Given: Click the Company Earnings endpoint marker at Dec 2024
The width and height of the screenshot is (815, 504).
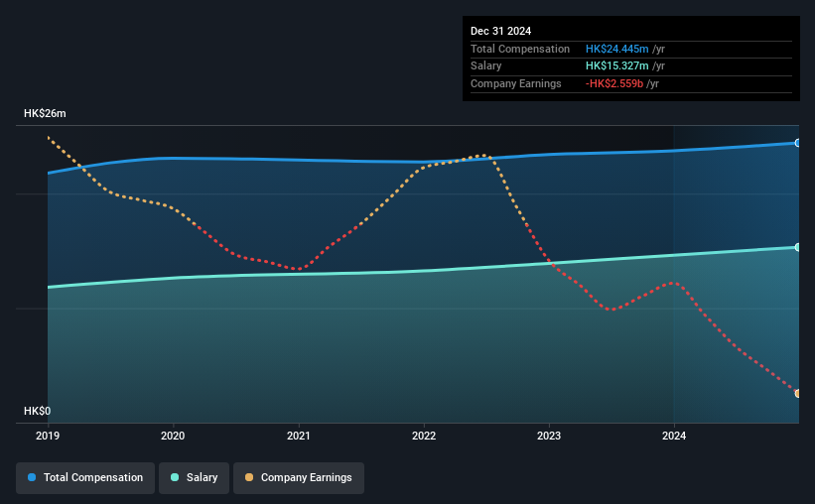Looking at the screenshot, I should pyautogui.click(x=797, y=393).
